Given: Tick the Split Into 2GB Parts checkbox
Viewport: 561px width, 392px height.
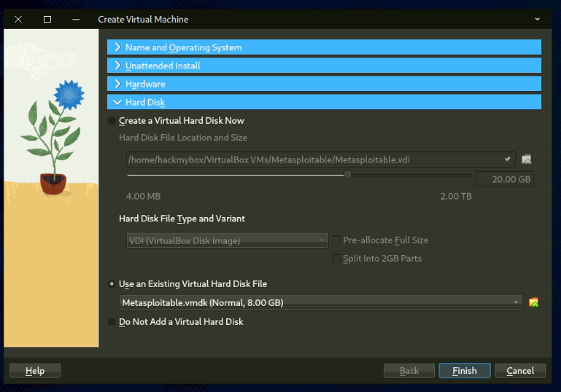Looking at the screenshot, I should [x=336, y=259].
